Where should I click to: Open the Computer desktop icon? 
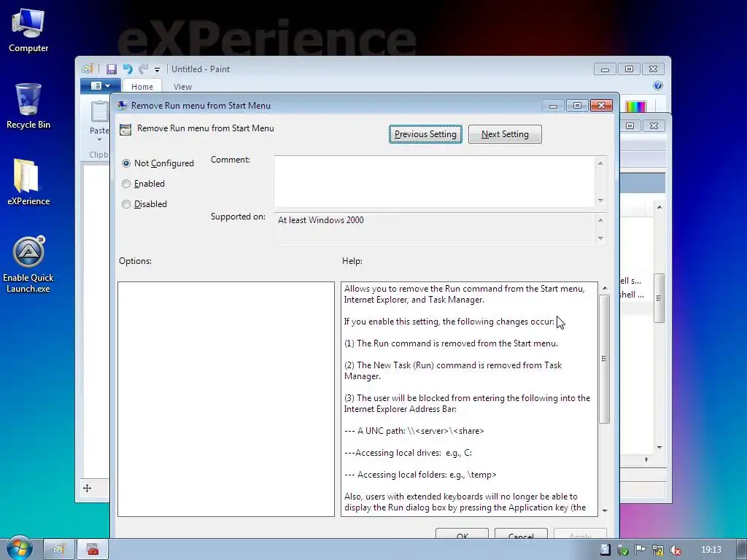(28, 31)
